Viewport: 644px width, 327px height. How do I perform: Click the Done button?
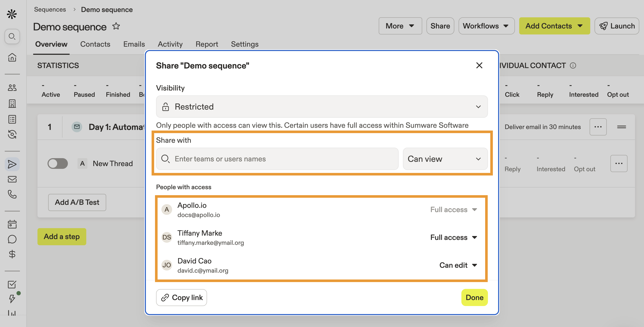tap(474, 297)
